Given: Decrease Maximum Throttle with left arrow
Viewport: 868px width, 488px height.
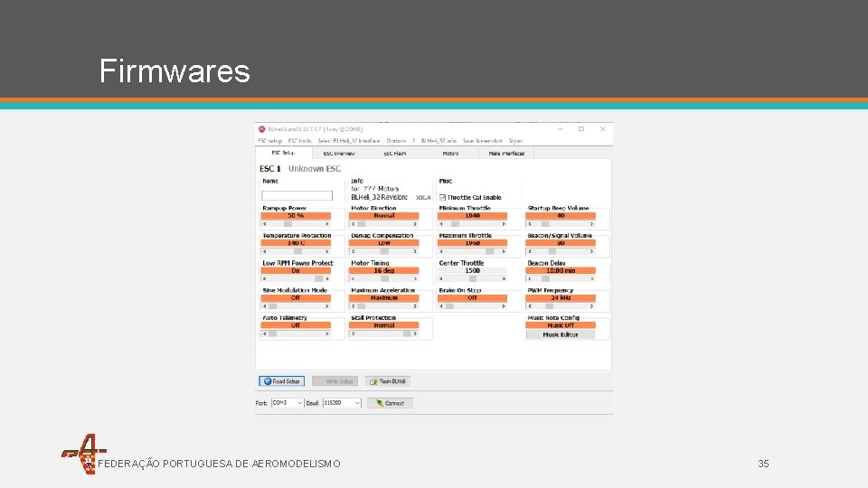Looking at the screenshot, I should (x=441, y=251).
